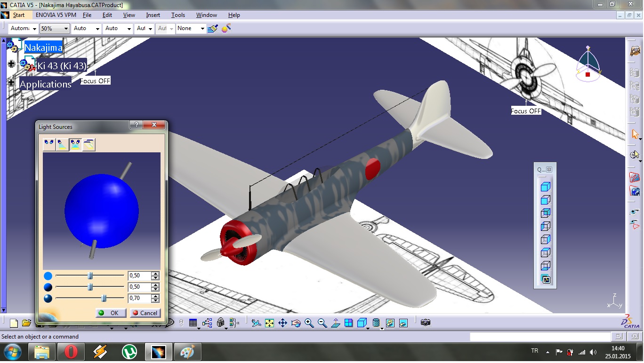Select the seventh cube view mode in Quick View toolbar
Screen dimensions: 644x363
click(x=546, y=266)
